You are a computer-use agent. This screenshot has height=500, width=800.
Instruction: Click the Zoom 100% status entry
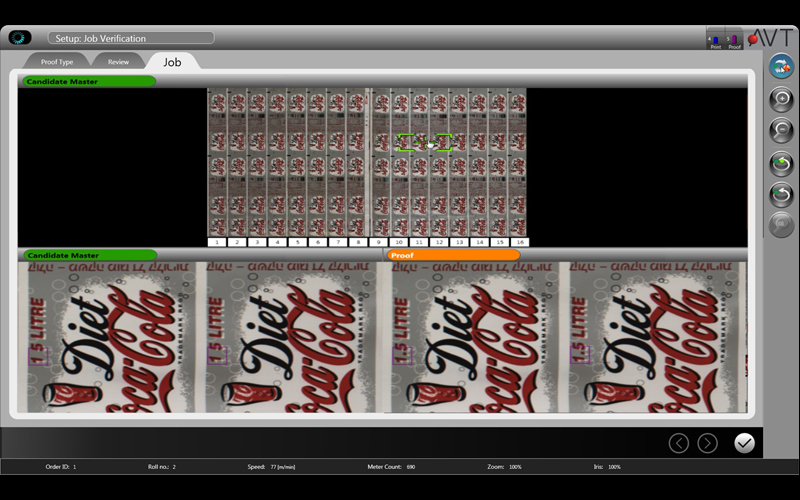click(x=505, y=467)
